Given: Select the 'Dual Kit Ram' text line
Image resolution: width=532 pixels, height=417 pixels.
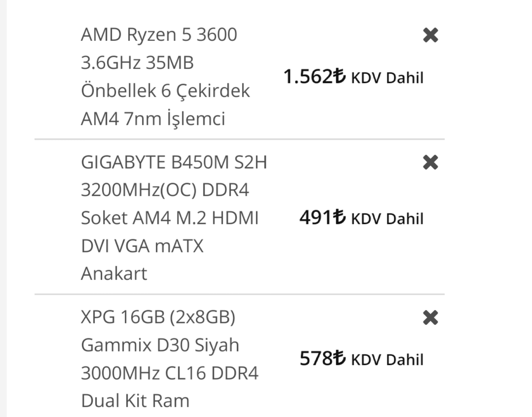Looking at the screenshot, I should click(x=135, y=401).
